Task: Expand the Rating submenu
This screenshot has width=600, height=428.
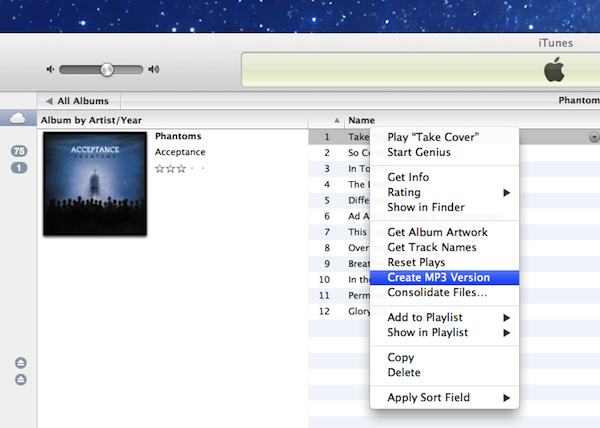Action: tap(444, 192)
